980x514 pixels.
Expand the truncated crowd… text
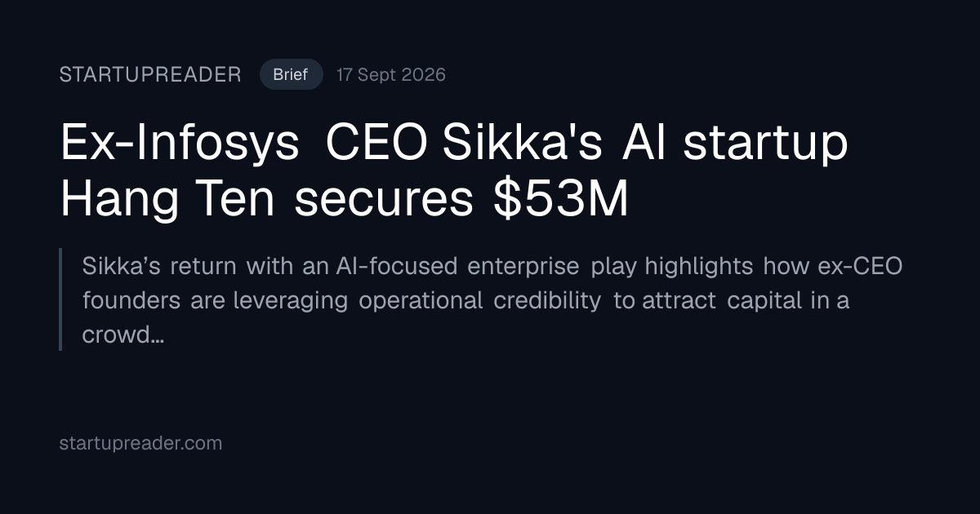point(123,335)
